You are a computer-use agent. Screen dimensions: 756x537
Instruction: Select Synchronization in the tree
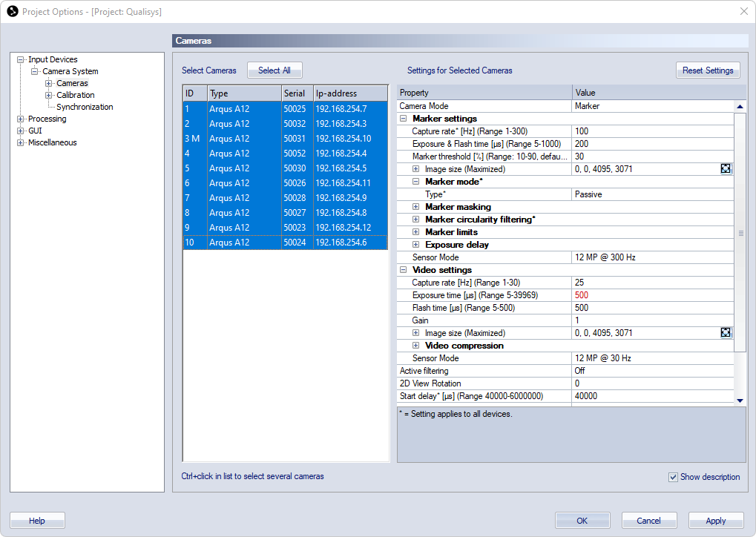click(x=85, y=107)
